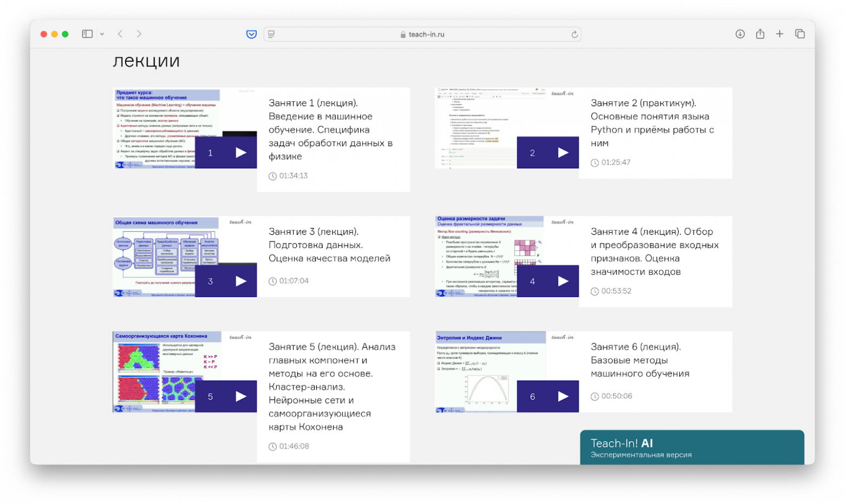Save the page to Pocket
Screen dimensions: 845x504
[x=251, y=34]
